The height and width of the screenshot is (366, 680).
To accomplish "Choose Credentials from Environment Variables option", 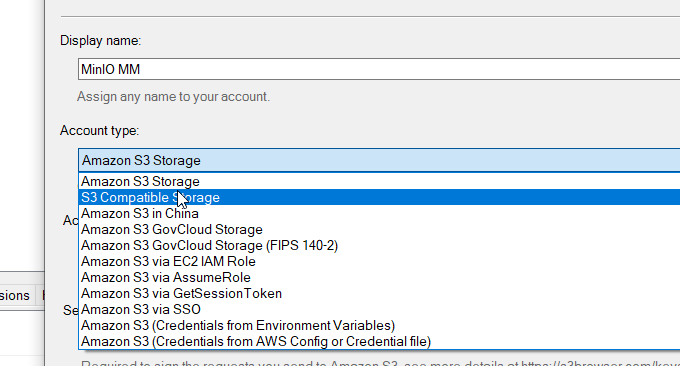I will coord(379,326).
